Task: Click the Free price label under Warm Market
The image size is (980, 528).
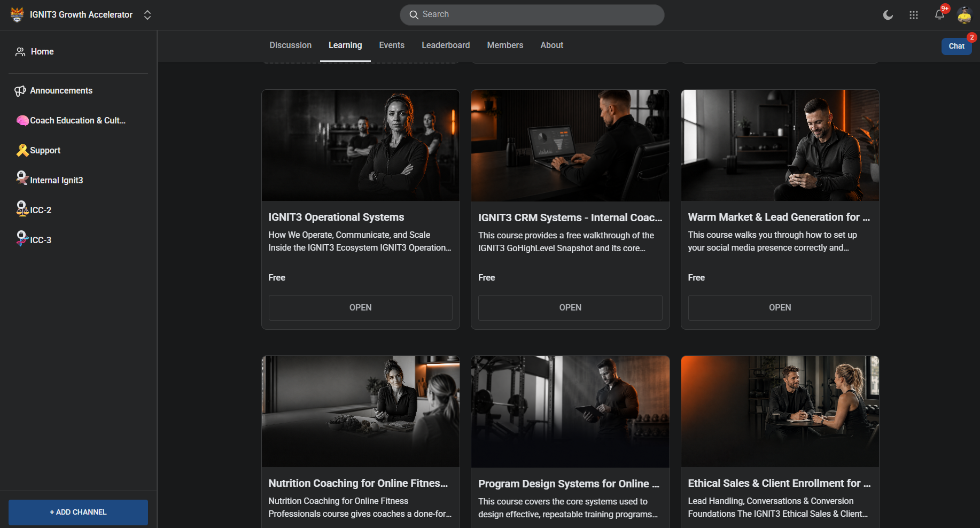Action: click(696, 278)
